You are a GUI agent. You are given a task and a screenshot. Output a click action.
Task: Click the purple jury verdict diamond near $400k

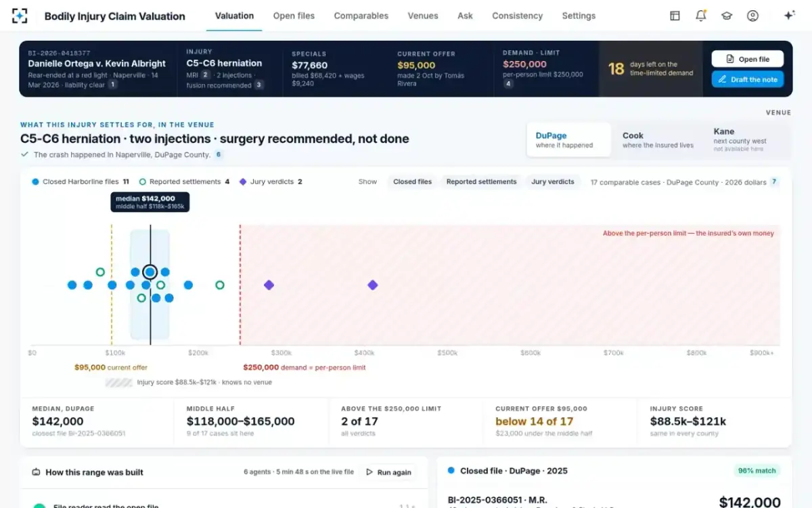(372, 285)
